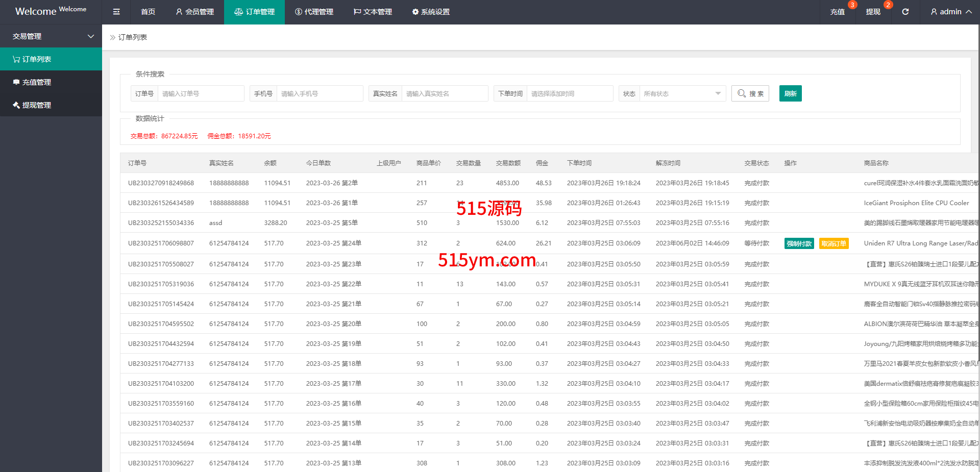Expand the admin user menu
The width and height of the screenshot is (980, 472).
950,12
